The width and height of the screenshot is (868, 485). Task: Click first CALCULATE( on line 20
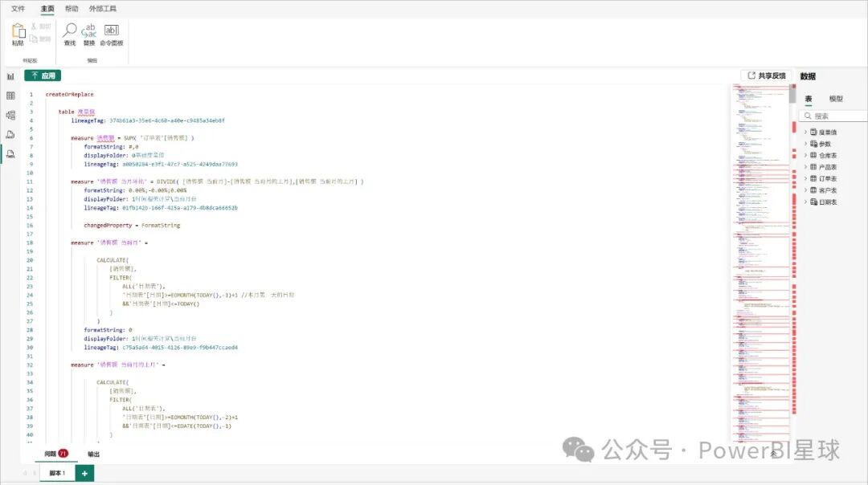(113, 260)
